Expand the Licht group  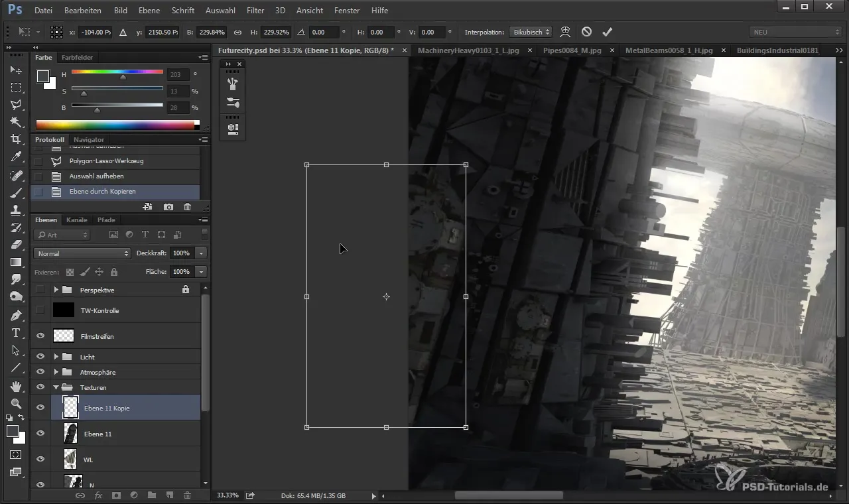click(x=56, y=357)
